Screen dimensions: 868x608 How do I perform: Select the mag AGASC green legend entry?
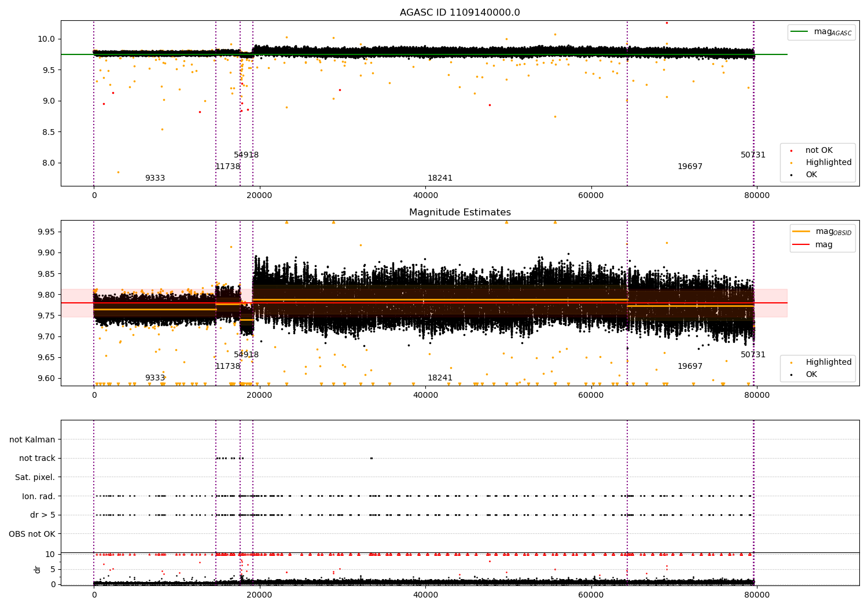coord(822,32)
